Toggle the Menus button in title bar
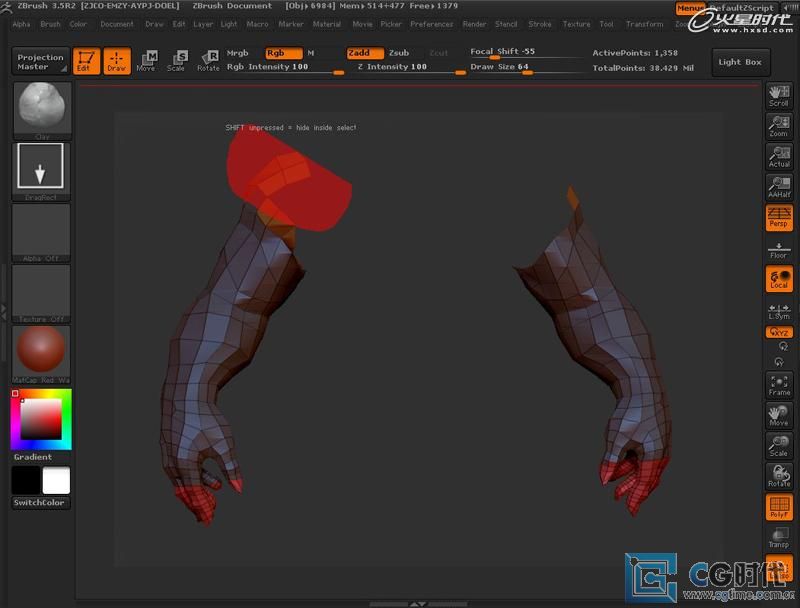800x608 pixels. tap(690, 8)
